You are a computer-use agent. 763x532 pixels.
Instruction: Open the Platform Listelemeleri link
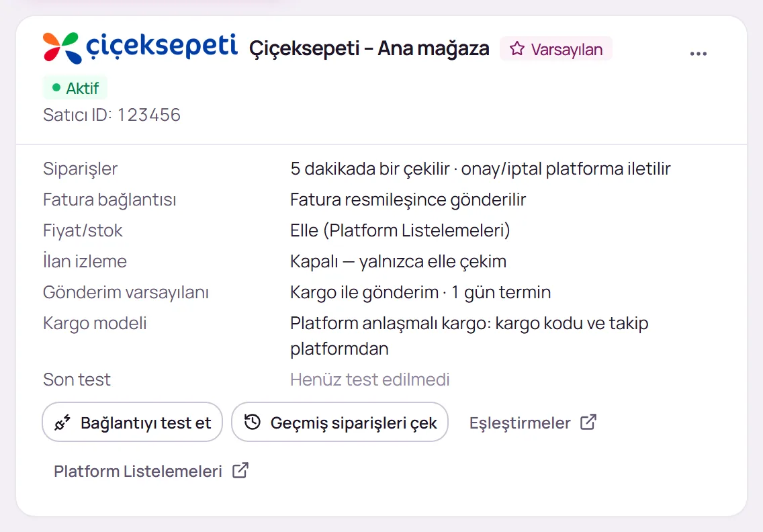point(151,471)
